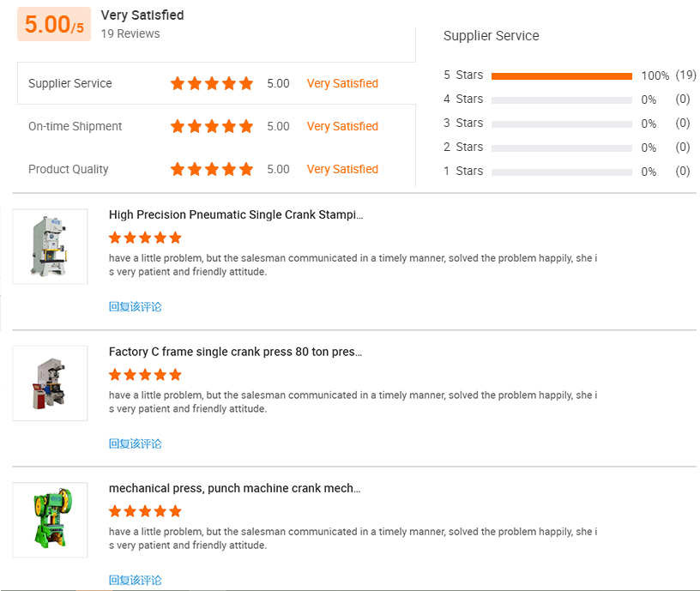
Task: Click the Product Quality star rating
Action: 212,169
